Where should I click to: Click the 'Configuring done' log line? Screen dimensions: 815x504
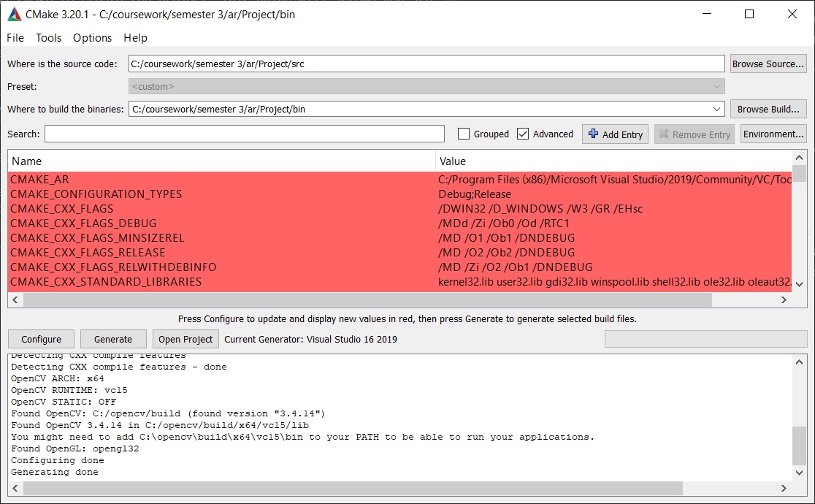point(57,460)
